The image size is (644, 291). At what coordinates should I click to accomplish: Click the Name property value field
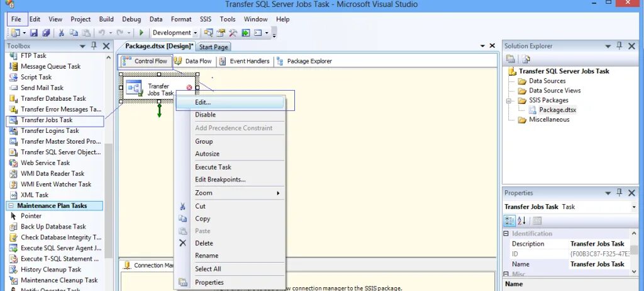point(598,265)
